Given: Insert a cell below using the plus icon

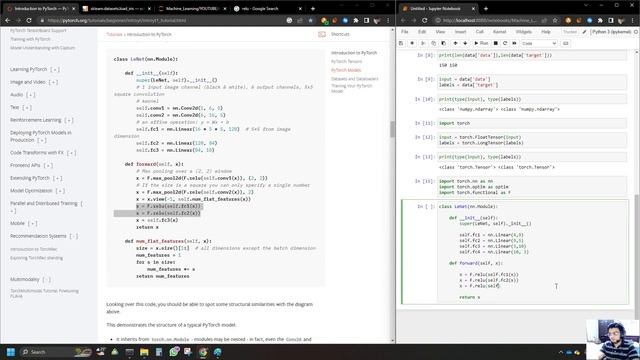Looking at the screenshot, I should point(412,43).
